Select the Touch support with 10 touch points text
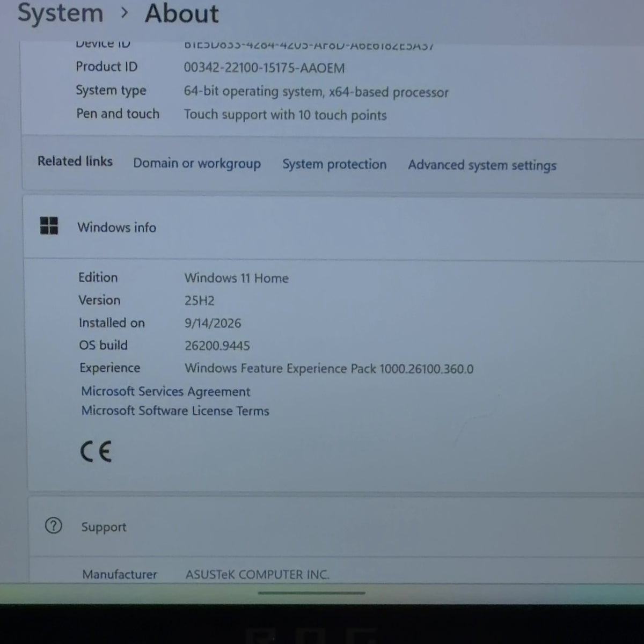This screenshot has width=644, height=644. [286, 115]
